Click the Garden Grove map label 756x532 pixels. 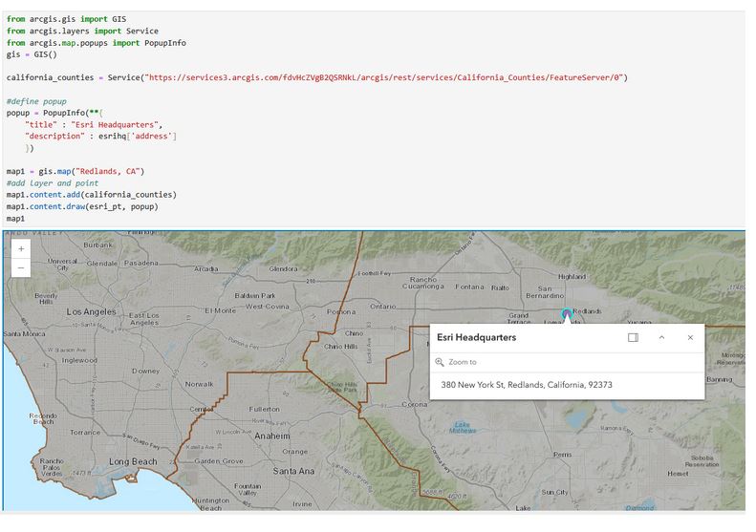click(219, 461)
